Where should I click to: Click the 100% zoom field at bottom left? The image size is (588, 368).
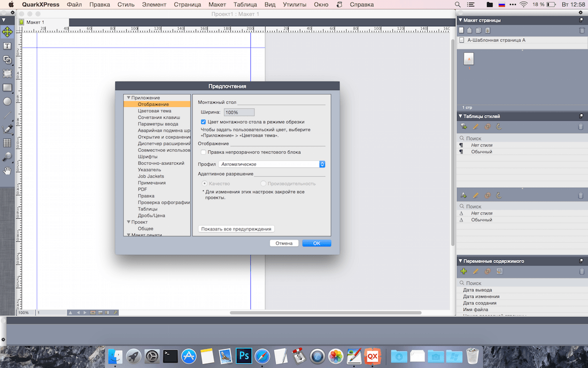pos(26,312)
